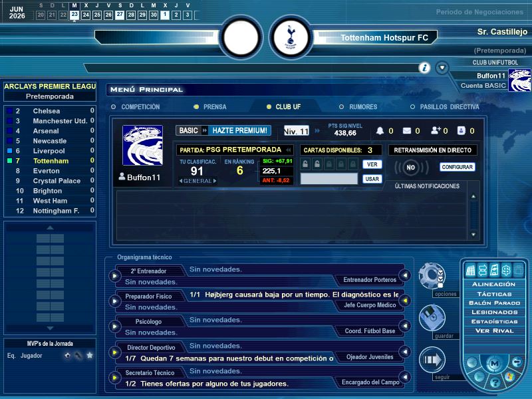532x399 pixels.
Task: Click star icon in MVP's header
Action: pos(90,355)
